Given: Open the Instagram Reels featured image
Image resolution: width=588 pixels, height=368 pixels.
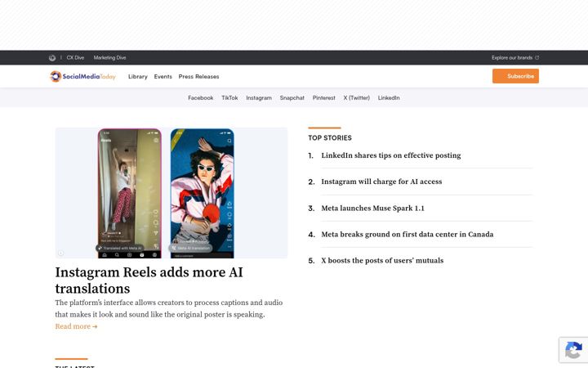Looking at the screenshot, I should point(171,193).
